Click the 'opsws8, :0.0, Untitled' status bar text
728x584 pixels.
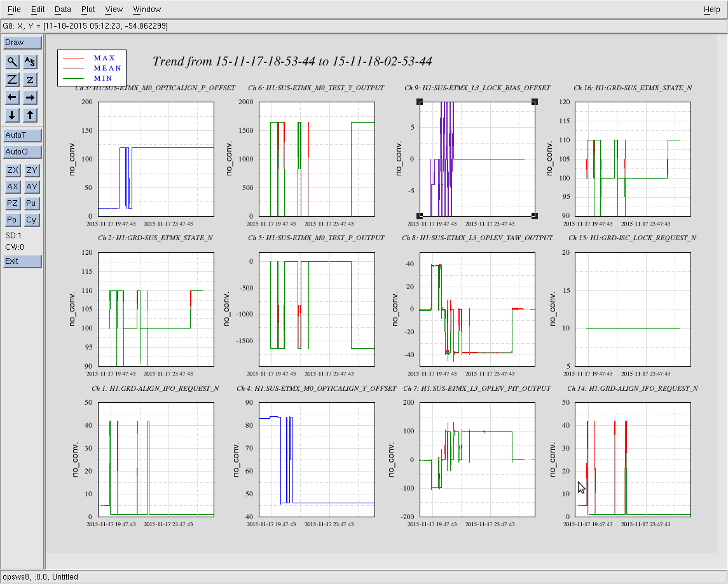click(x=40, y=576)
